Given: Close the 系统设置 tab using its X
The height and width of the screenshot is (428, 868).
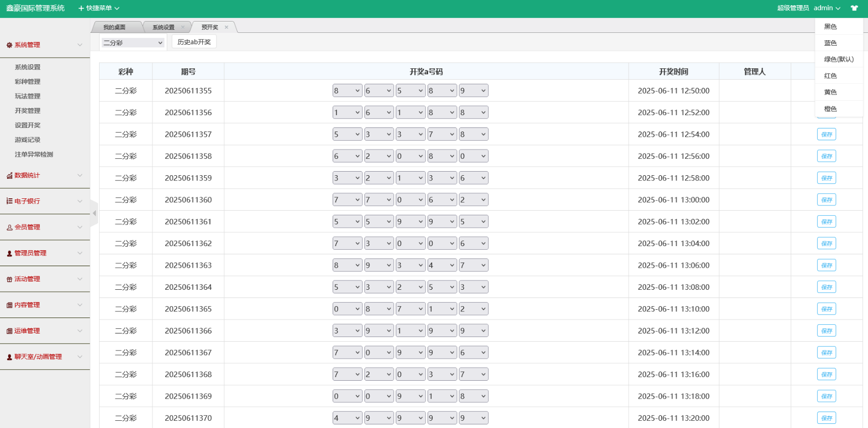Looking at the screenshot, I should pos(183,27).
